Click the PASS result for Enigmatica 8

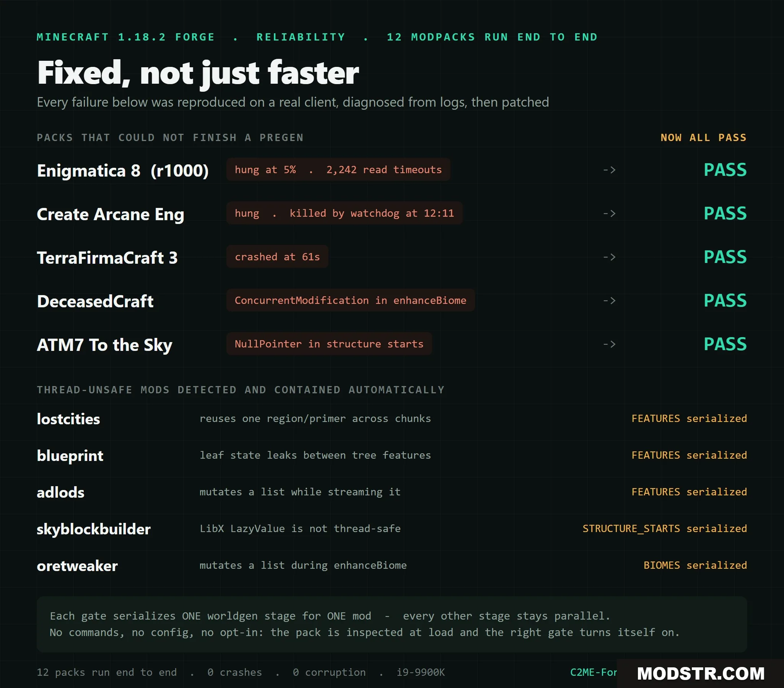(x=725, y=170)
